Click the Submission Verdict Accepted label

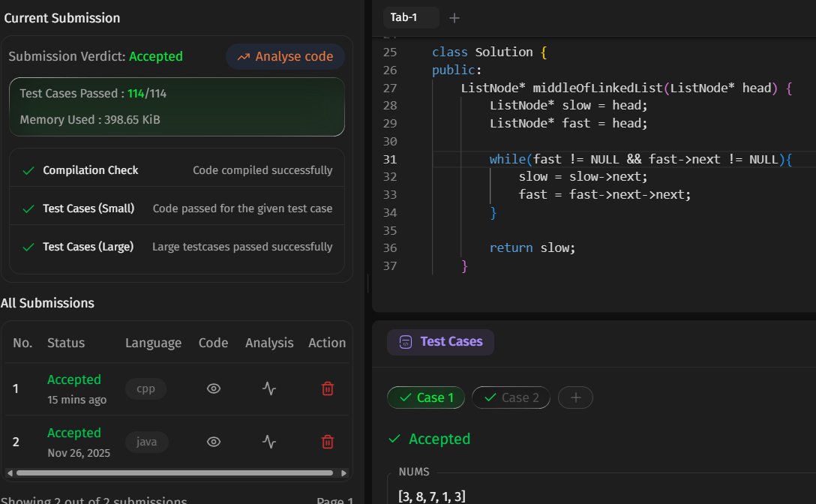(96, 56)
